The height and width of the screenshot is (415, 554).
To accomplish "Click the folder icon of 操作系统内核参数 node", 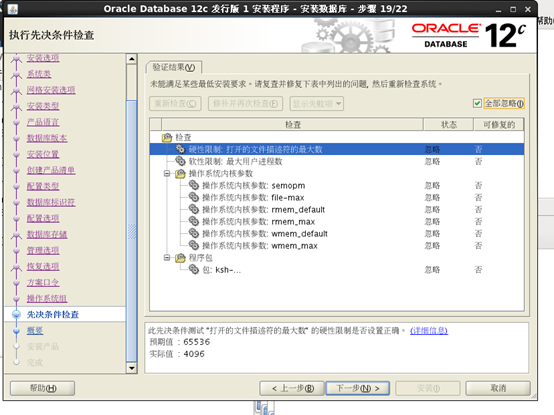I will tap(180, 173).
